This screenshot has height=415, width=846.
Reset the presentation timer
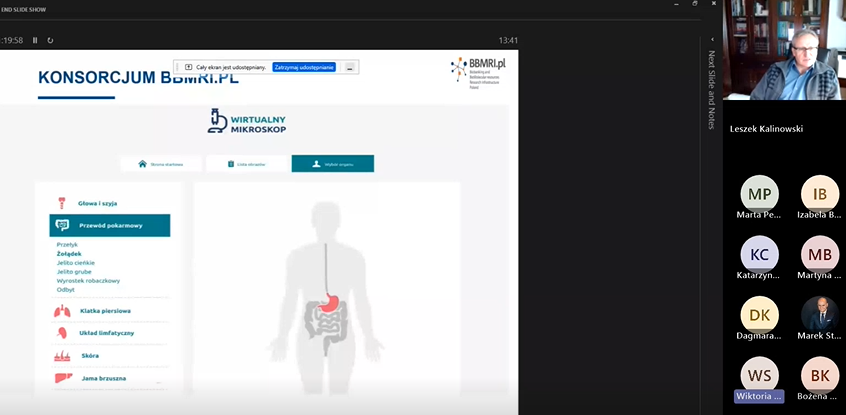(50, 40)
